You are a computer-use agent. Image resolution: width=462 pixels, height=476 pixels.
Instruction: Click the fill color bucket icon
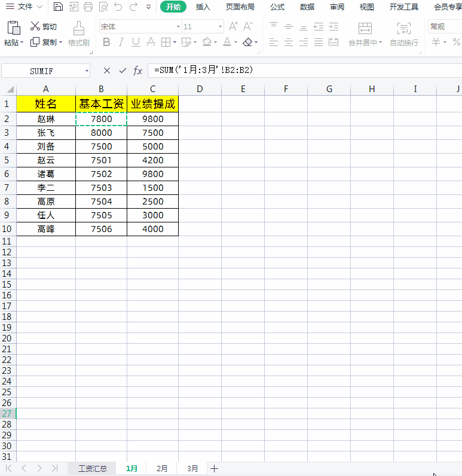207,42
